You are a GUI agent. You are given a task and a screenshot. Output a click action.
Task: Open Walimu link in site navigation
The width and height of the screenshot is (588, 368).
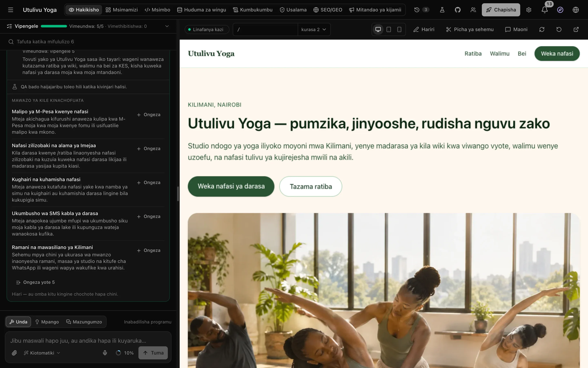click(x=500, y=54)
